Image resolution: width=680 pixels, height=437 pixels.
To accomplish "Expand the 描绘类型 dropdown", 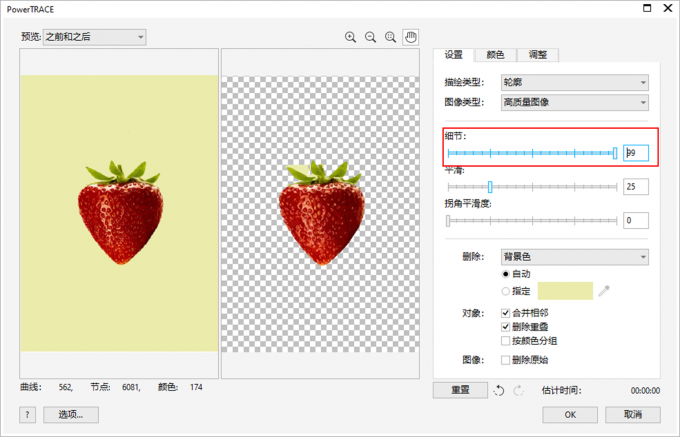I will tap(589, 83).
